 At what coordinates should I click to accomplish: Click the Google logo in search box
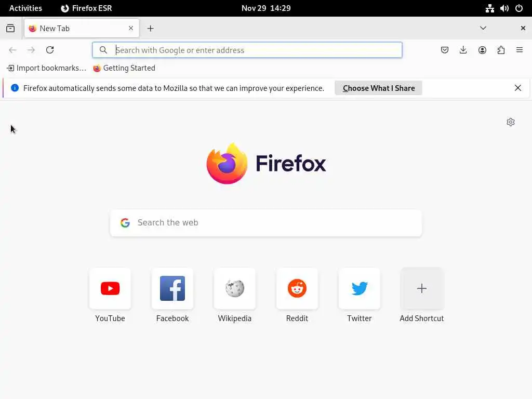[x=125, y=222]
